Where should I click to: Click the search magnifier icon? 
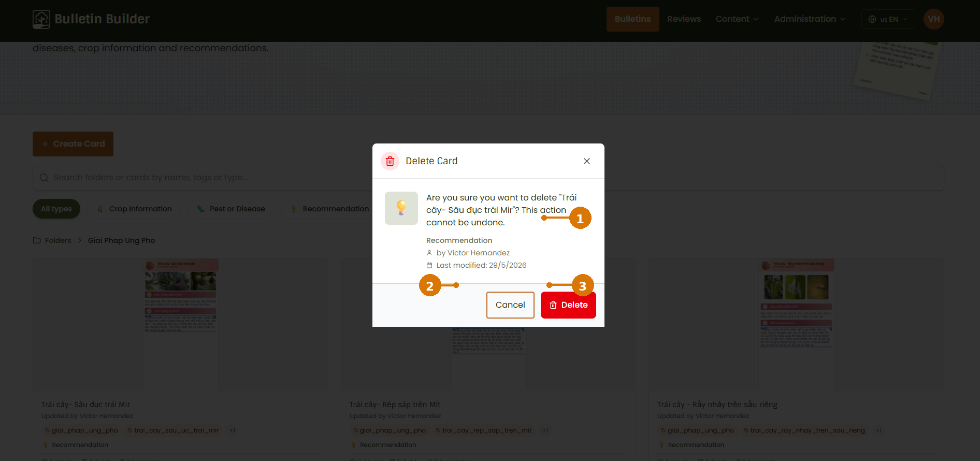(44, 178)
